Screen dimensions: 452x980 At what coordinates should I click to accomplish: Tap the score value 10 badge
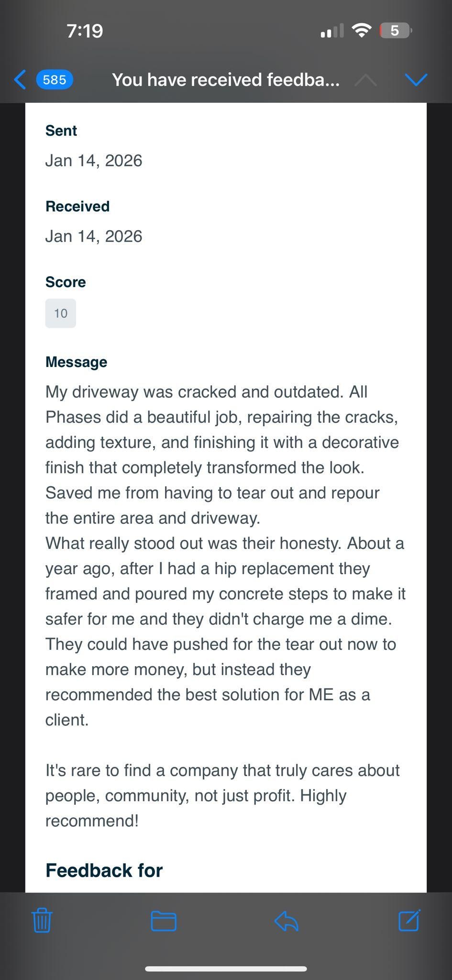coord(61,313)
